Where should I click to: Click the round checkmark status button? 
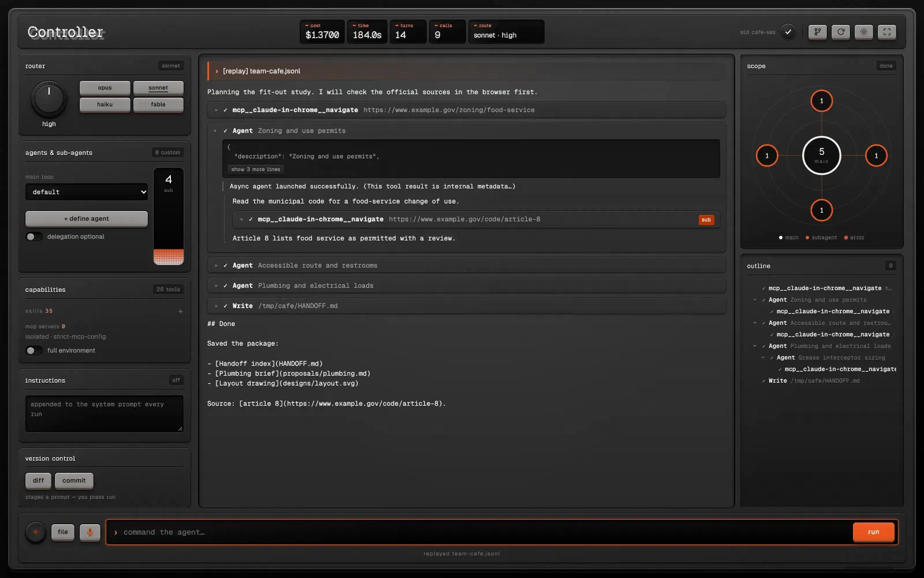[788, 32]
